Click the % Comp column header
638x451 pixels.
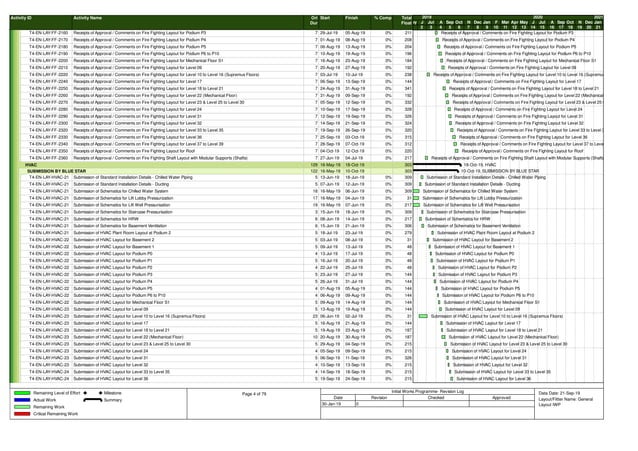point(383,18)
